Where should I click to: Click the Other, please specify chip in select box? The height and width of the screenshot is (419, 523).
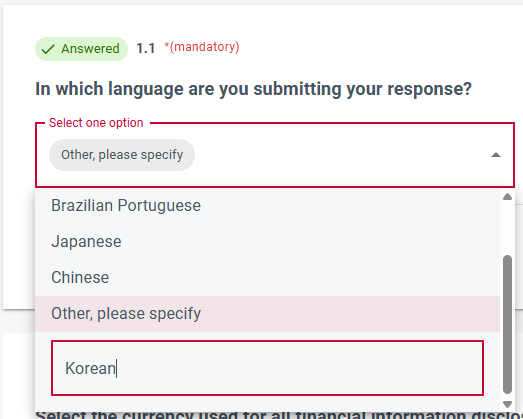click(x=122, y=155)
